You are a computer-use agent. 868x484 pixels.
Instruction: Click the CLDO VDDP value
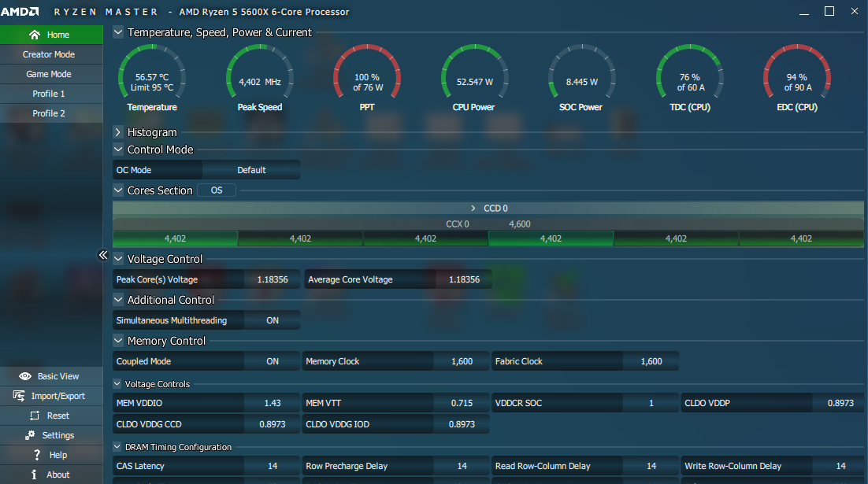840,403
